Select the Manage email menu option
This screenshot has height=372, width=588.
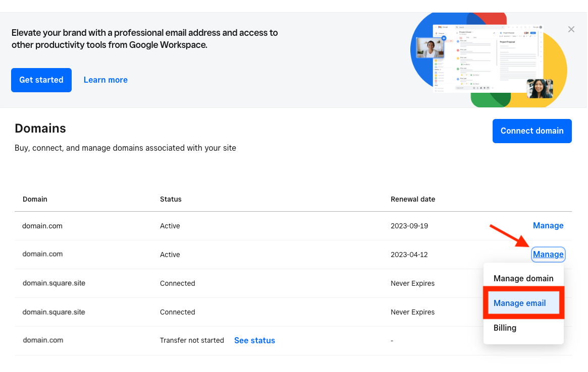[520, 303]
